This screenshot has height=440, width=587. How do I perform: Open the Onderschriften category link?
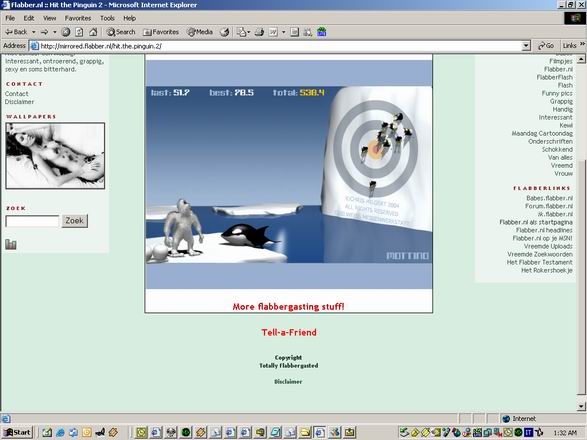[x=550, y=142]
